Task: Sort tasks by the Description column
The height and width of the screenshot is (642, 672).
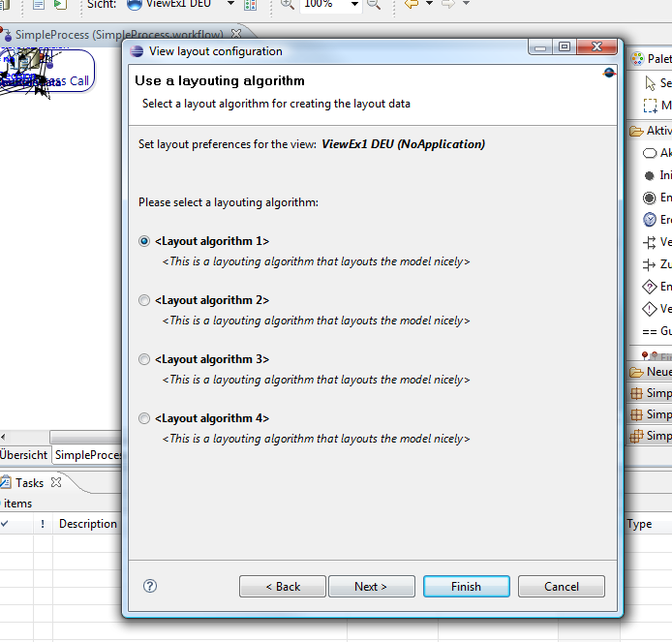Action: coord(88,524)
